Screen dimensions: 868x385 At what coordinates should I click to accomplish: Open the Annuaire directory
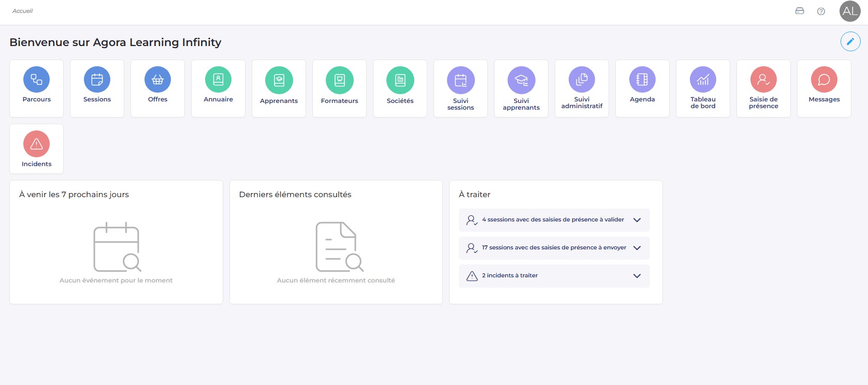coord(218,88)
